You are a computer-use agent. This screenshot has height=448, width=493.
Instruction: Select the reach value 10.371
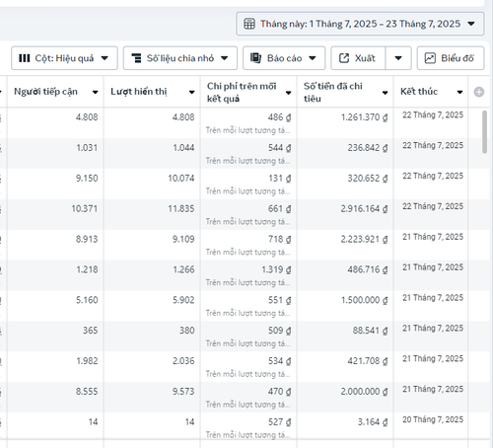(x=85, y=208)
